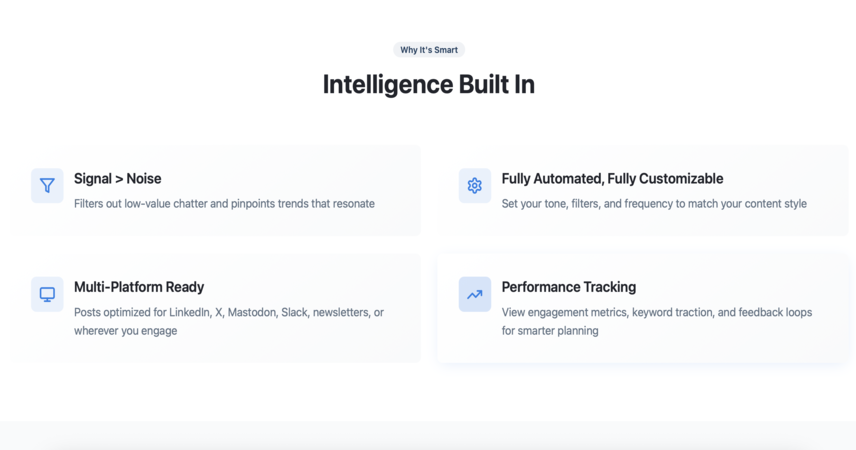Image resolution: width=856 pixels, height=450 pixels.
Task: Click the engagement metrics description text
Action: pos(657,321)
